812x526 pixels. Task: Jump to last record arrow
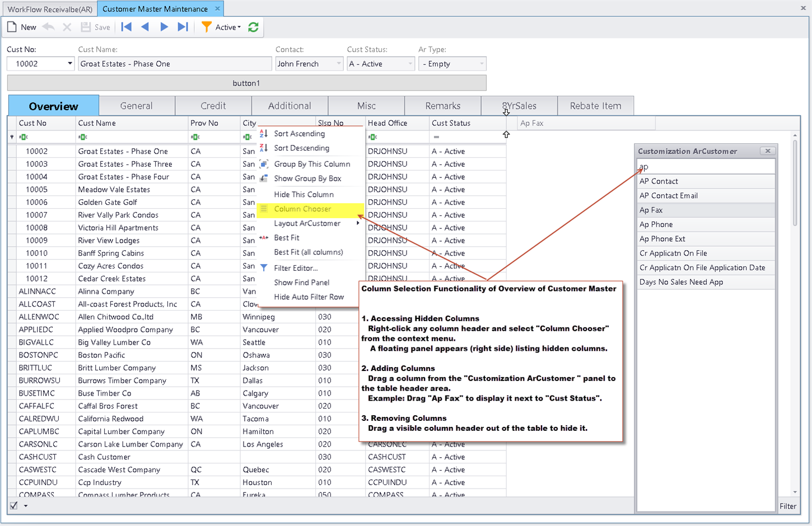(x=183, y=27)
